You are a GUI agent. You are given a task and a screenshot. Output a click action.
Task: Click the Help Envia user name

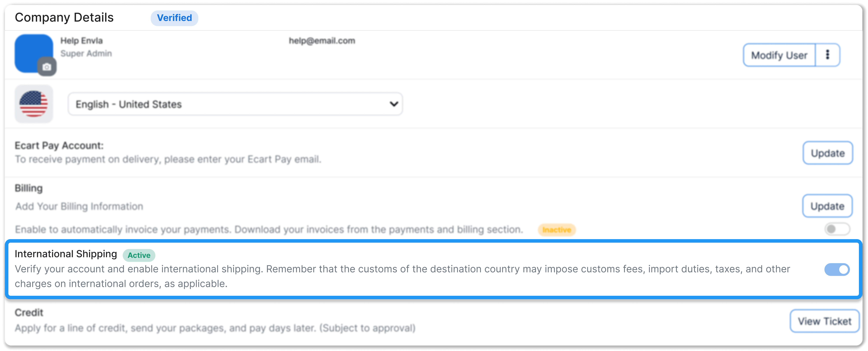tap(81, 41)
